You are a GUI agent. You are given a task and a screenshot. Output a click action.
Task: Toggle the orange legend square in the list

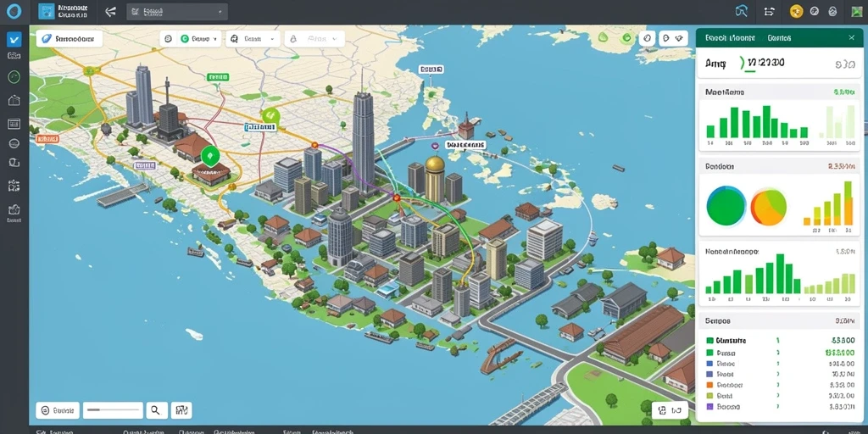coord(709,385)
